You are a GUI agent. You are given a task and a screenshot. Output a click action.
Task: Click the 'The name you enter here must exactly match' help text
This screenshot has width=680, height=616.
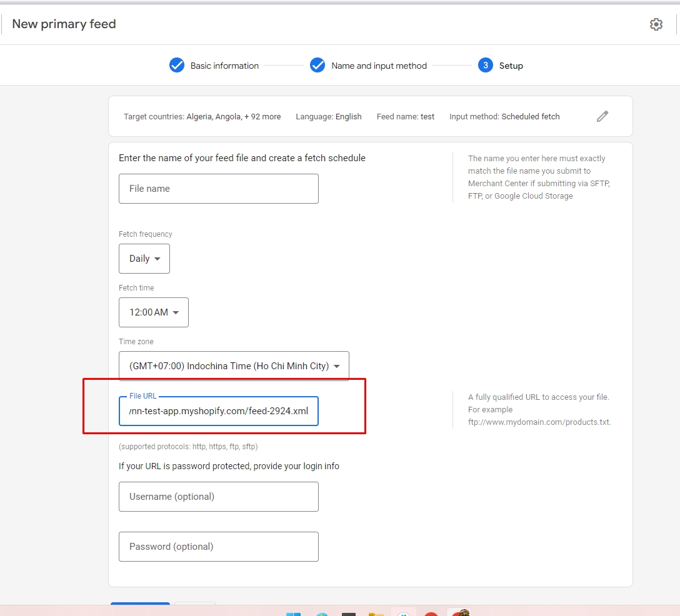(x=539, y=177)
